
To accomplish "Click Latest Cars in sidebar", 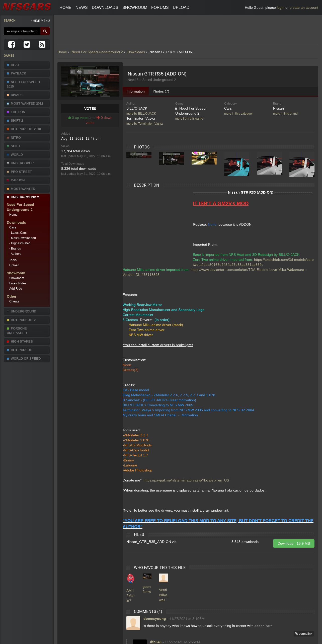I will (18, 233).
